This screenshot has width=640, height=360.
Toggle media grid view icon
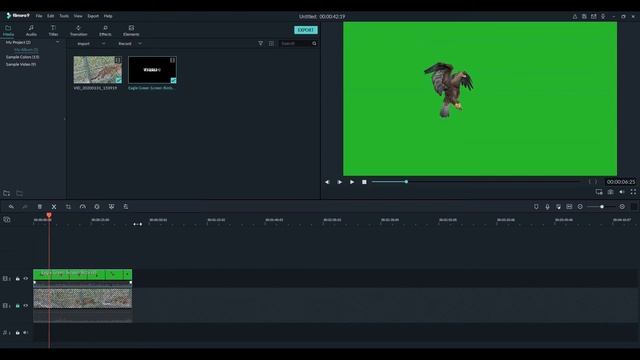[271, 43]
